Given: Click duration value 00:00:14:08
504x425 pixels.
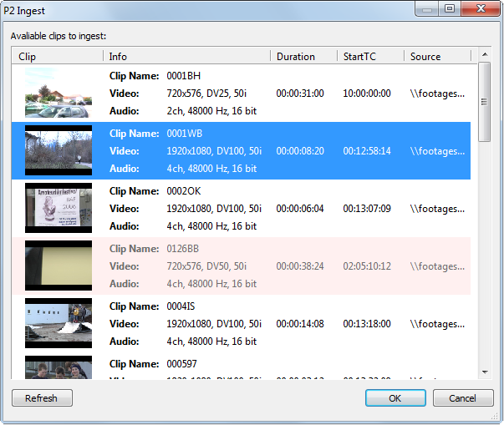Looking at the screenshot, I should [x=300, y=324].
